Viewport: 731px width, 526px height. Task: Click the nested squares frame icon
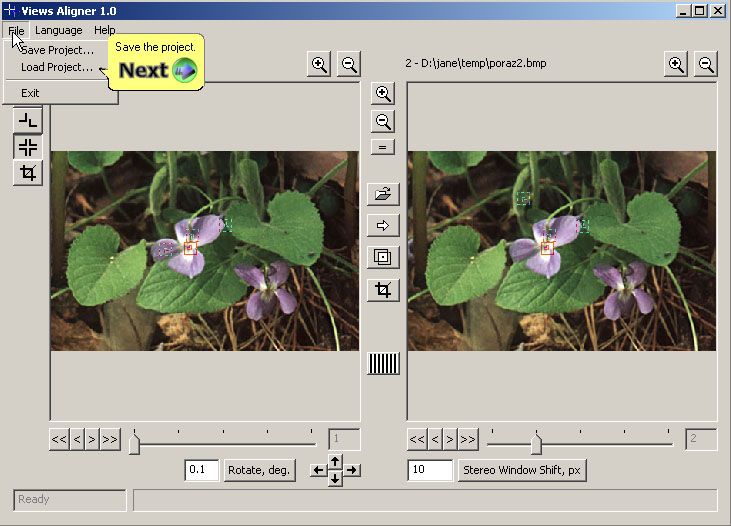(382, 257)
